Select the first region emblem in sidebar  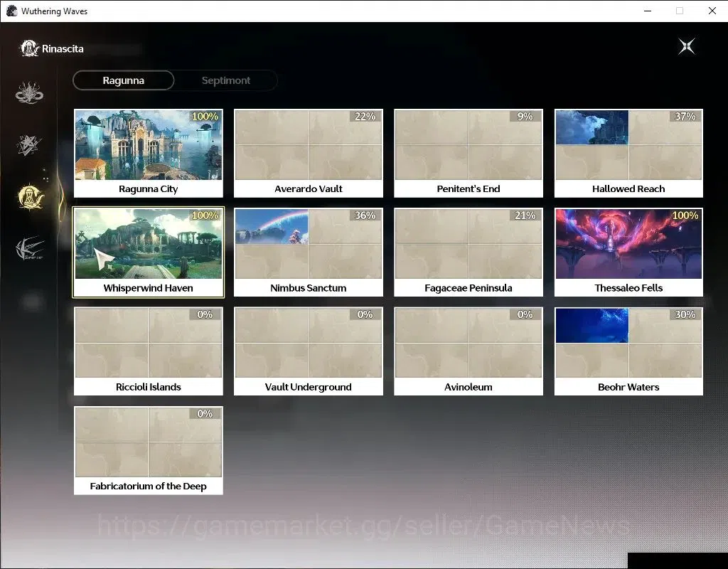pos(29,92)
